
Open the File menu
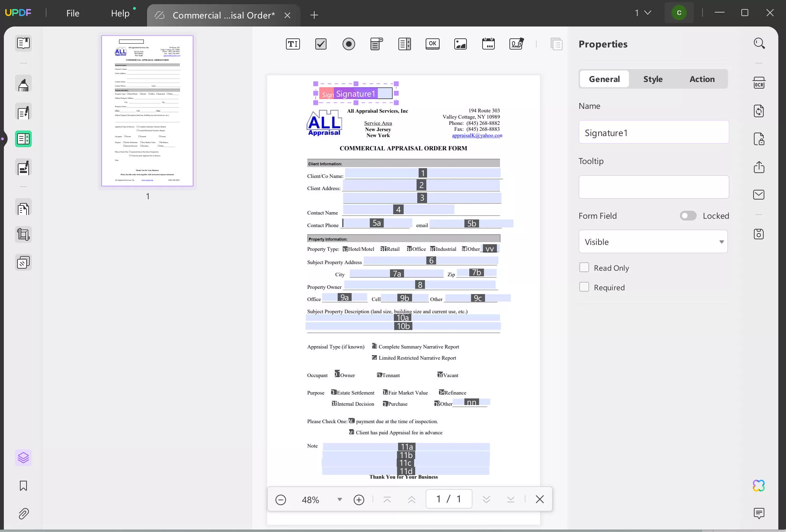coord(73,13)
